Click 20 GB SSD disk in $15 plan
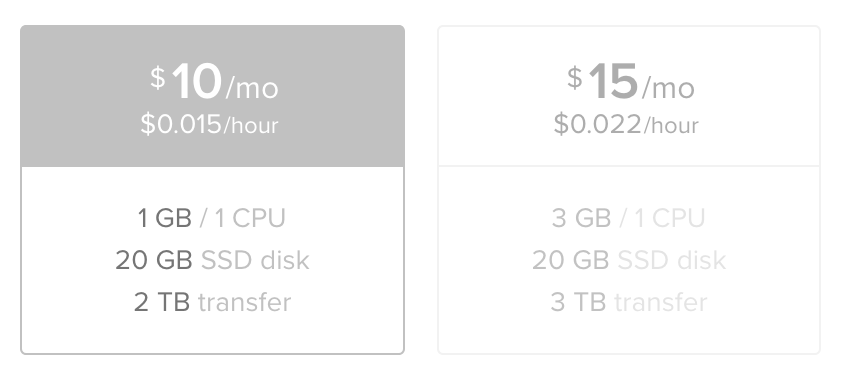The width and height of the screenshot is (844, 382). click(629, 260)
